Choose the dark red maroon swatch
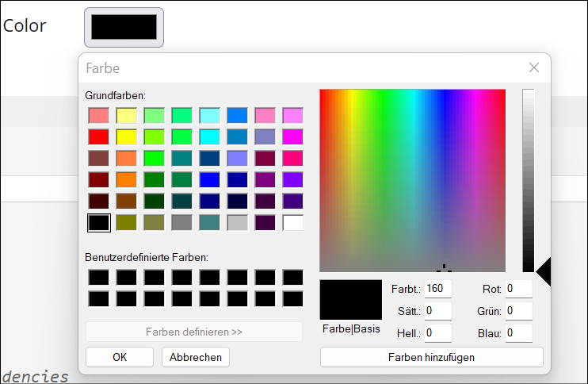Viewport: 588px width, 384px height. [x=99, y=180]
